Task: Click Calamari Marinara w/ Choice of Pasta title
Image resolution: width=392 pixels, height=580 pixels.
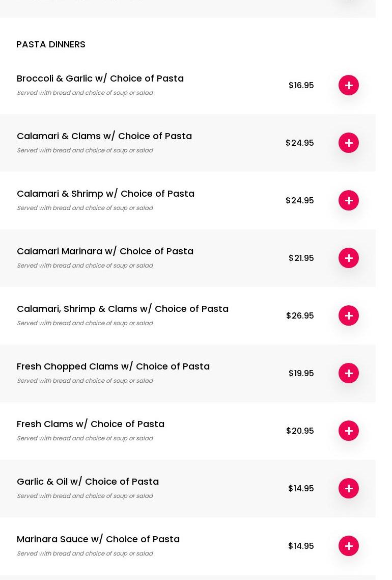Action: pyautogui.click(x=105, y=251)
